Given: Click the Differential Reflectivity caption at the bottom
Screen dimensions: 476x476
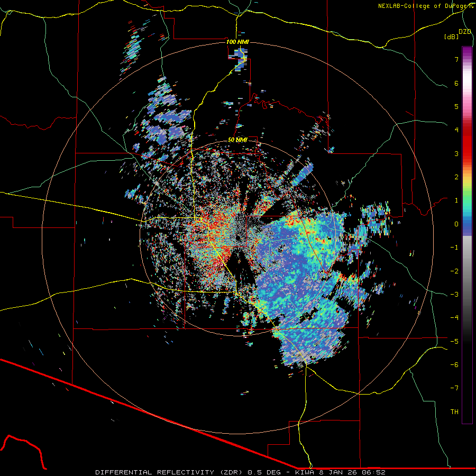Looking at the screenshot, I should (241, 472).
